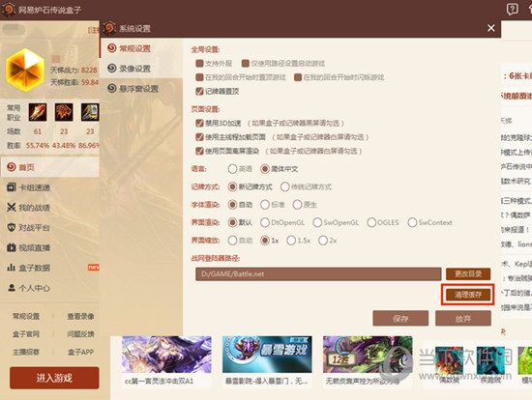Click the 我的战绩 crossed swords icon
This screenshot has width=532, height=400.
(x=12, y=207)
